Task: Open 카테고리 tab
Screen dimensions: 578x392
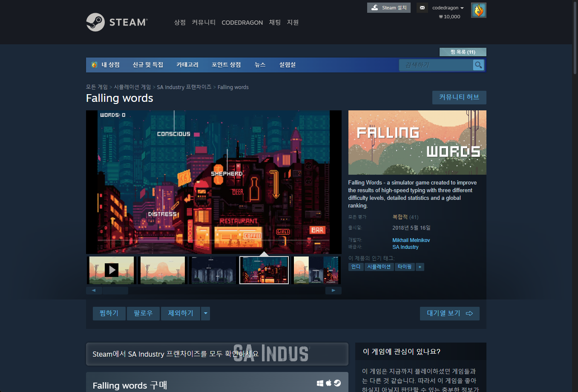Action: click(x=187, y=65)
